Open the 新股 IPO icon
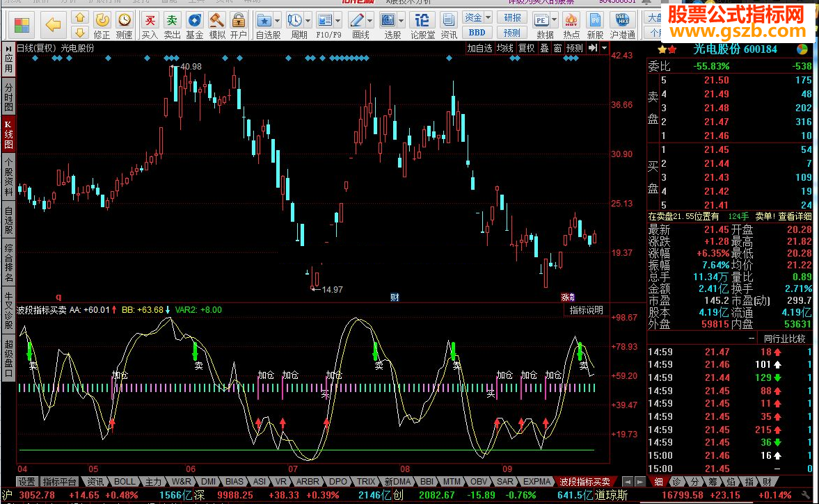The image size is (819, 504). 595,26
